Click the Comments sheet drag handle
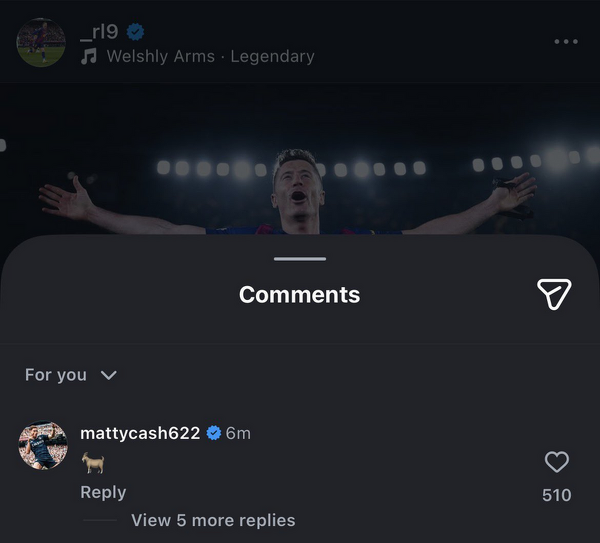Image resolution: width=600 pixels, height=543 pixels. (300, 259)
